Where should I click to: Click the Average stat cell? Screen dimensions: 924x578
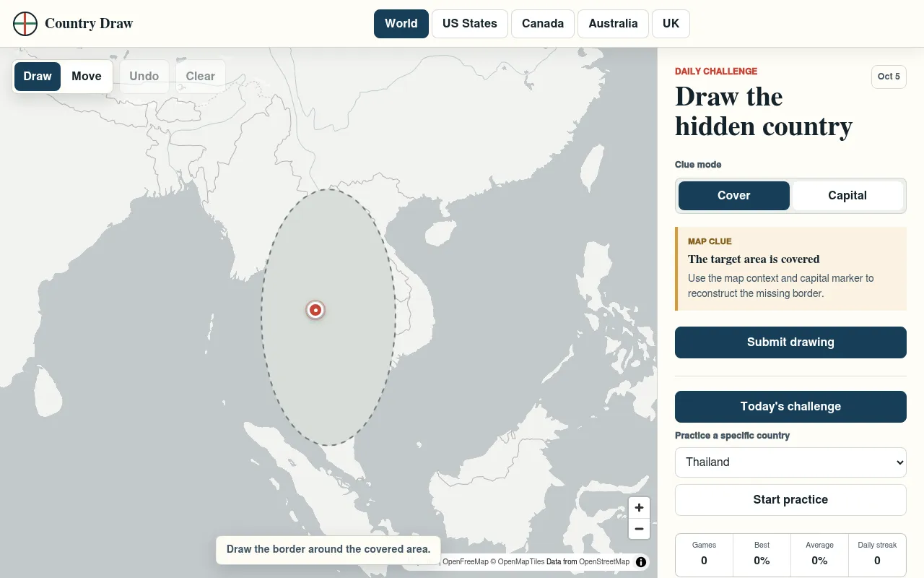pyautogui.click(x=819, y=554)
